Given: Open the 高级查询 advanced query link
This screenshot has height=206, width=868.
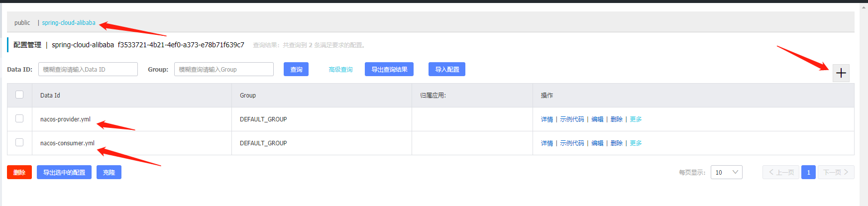Looking at the screenshot, I should pos(340,70).
